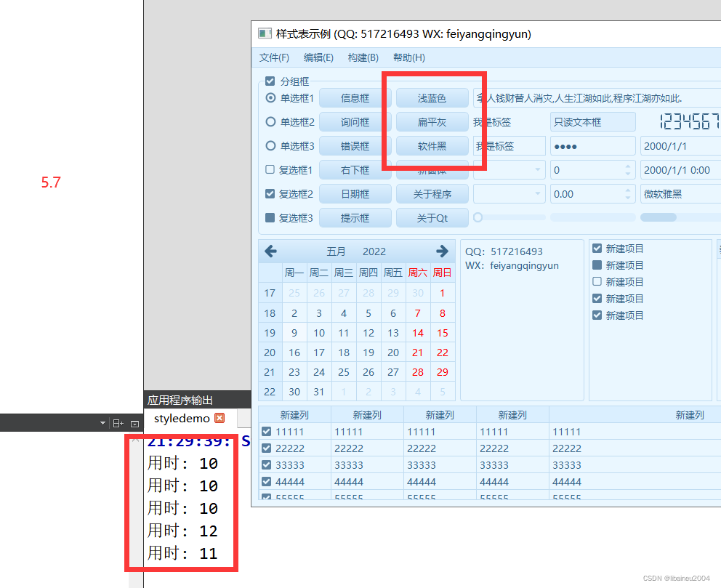Image resolution: width=721 pixels, height=588 pixels.
Task: Open the 构建(B) menu
Action: 363,57
